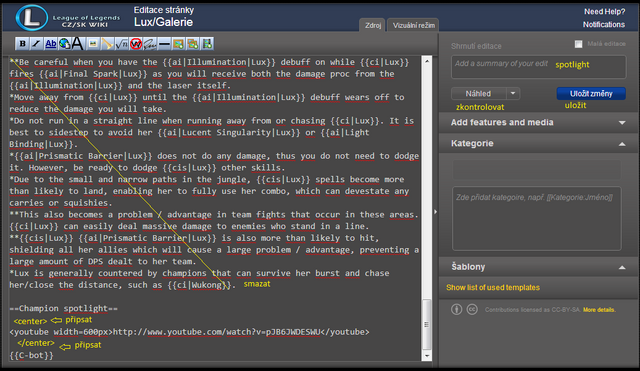Image resolution: width=640 pixels, height=371 pixels.
Task: Save with the Uložit změny button
Action: tap(591, 93)
